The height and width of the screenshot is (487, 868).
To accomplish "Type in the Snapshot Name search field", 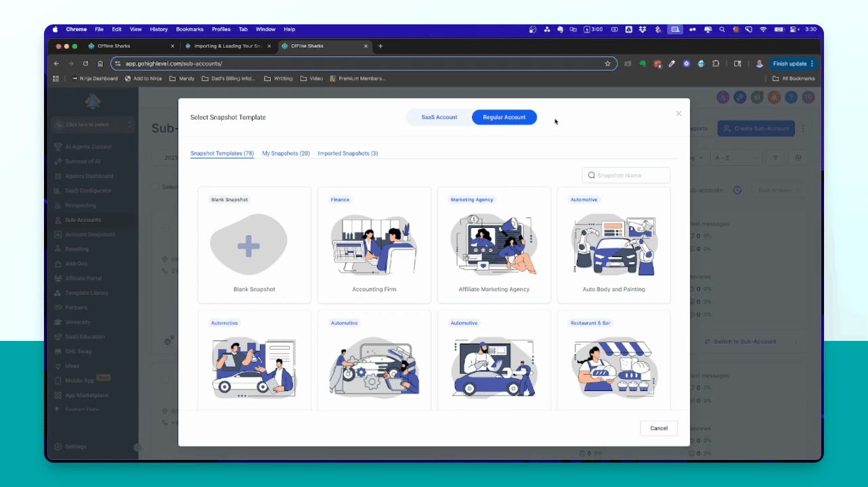I will pyautogui.click(x=631, y=175).
